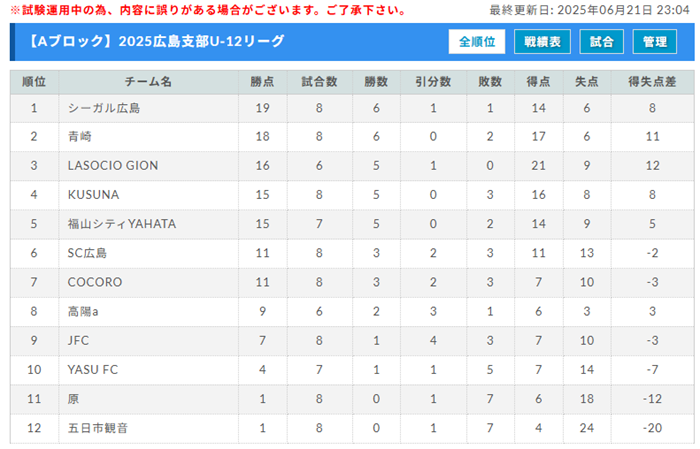Image resolution: width=700 pixels, height=449 pixels.
Task: Click the 得点 column header
Action: (x=538, y=82)
